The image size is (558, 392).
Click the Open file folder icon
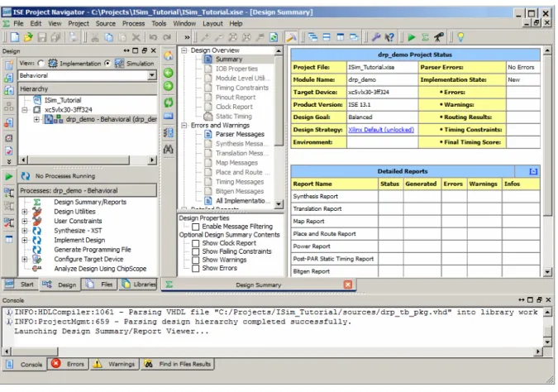(28, 37)
